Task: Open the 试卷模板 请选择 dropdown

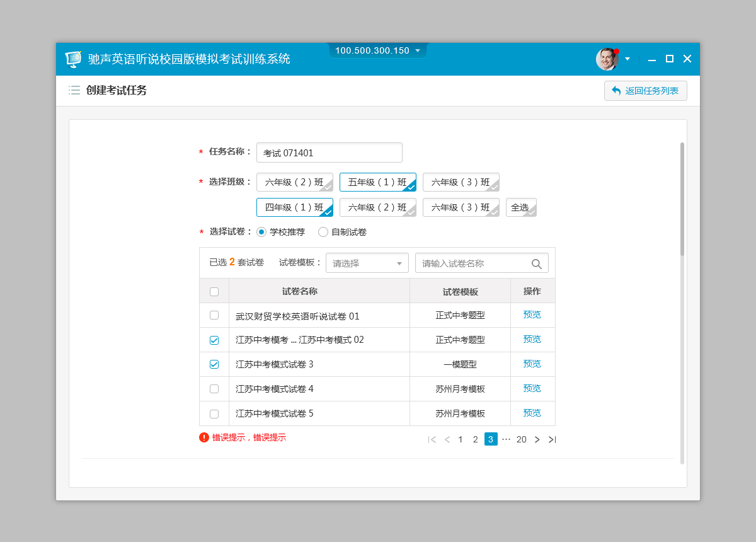Action: (367, 263)
